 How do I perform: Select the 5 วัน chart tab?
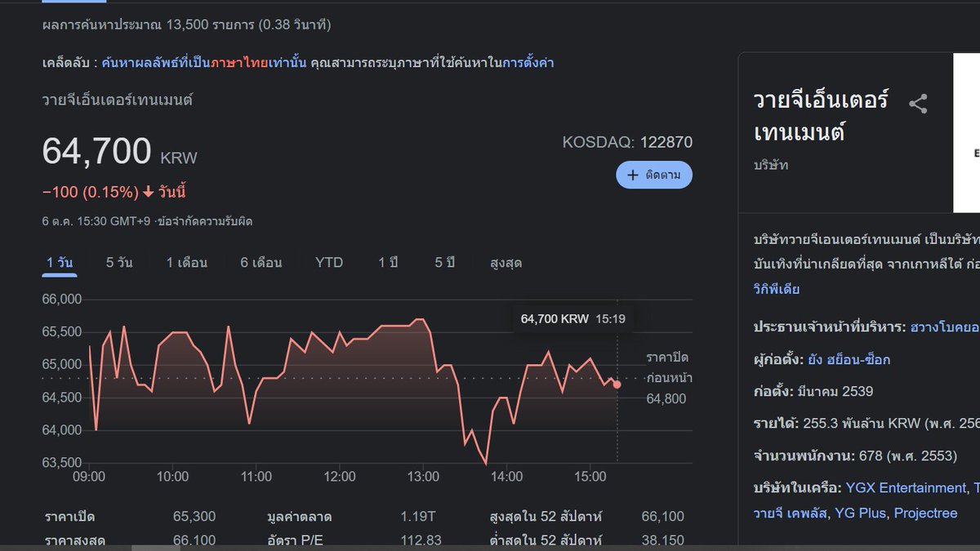[119, 263]
